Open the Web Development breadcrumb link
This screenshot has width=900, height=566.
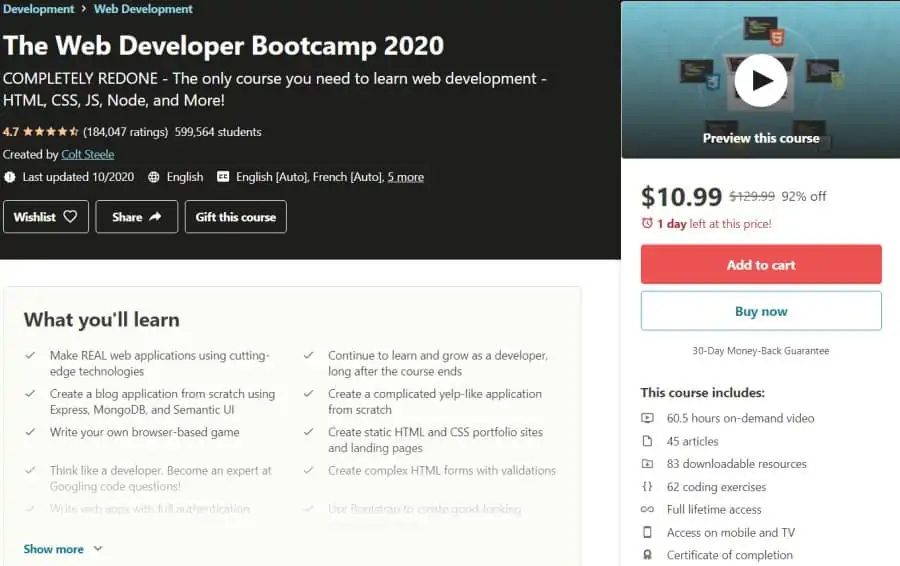coord(143,9)
